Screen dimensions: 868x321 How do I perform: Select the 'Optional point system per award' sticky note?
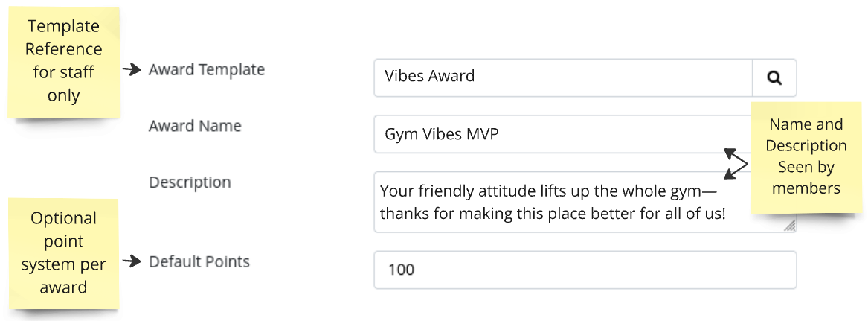point(64,252)
